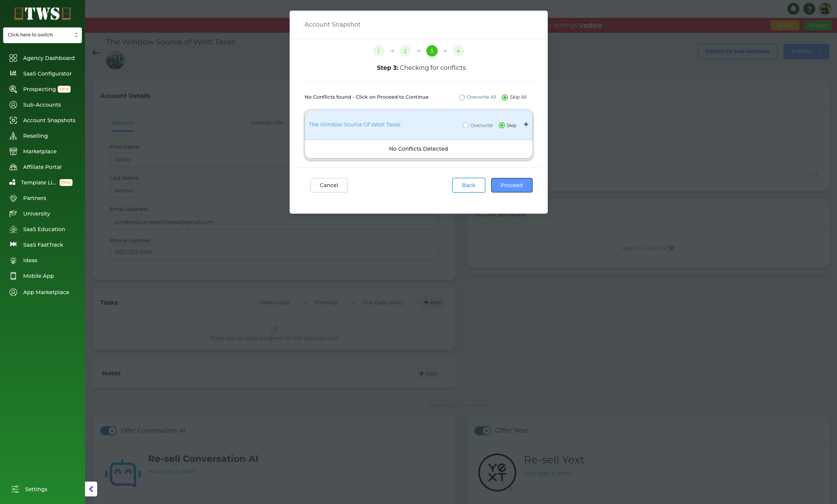Image resolution: width=837 pixels, height=504 pixels.
Task: Click the TWS logo at top left
Action: click(43, 14)
